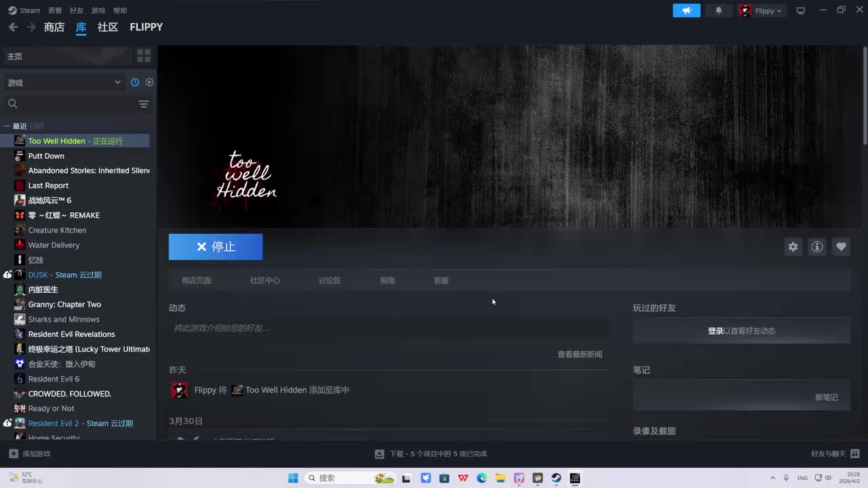Show game info icon
Image resolution: width=868 pixels, height=488 pixels.
(817, 247)
